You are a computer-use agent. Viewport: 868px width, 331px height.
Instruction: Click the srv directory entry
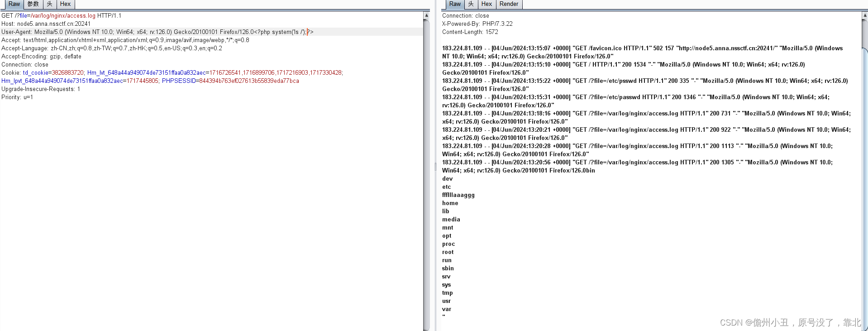click(446, 276)
